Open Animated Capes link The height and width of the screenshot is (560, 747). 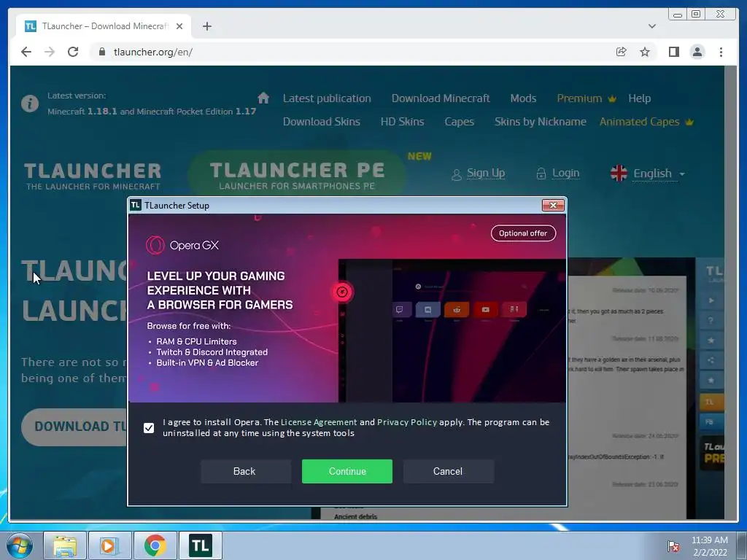click(x=646, y=122)
